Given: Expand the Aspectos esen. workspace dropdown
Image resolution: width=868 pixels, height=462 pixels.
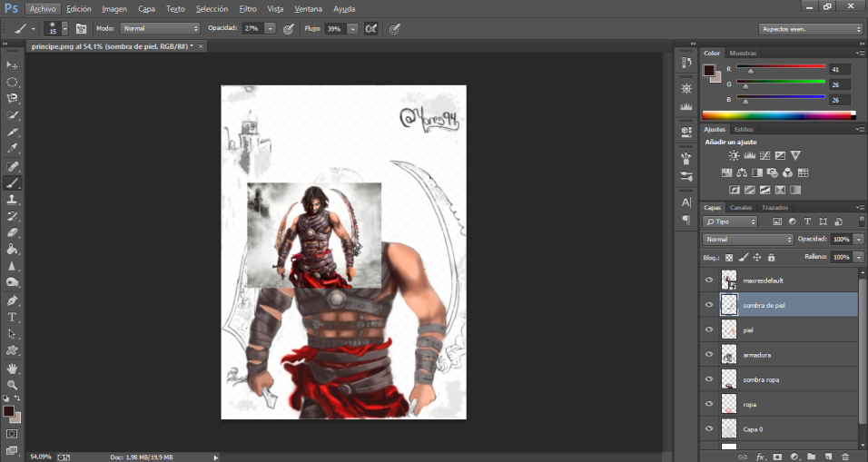Looking at the screenshot, I should point(810,29).
